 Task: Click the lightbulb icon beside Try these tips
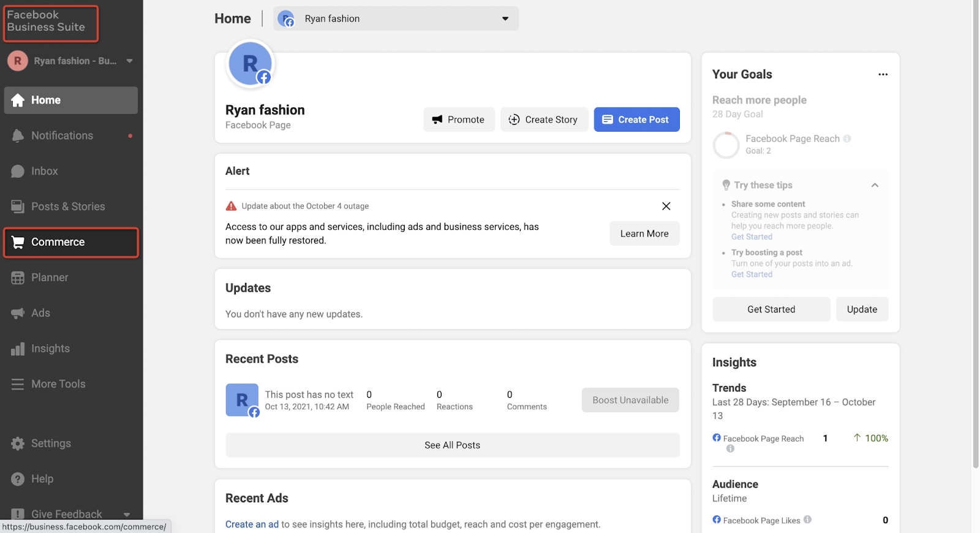pyautogui.click(x=726, y=185)
